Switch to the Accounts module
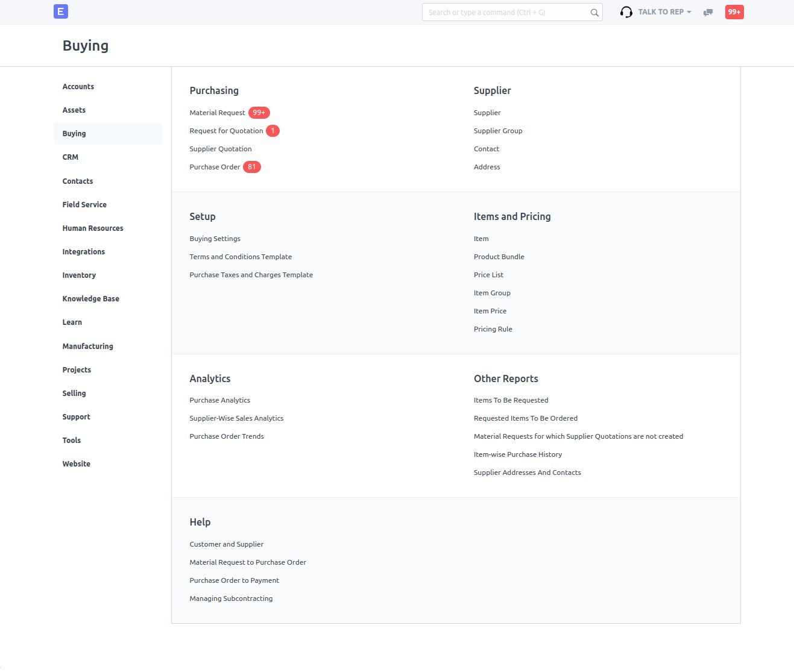 tap(78, 87)
